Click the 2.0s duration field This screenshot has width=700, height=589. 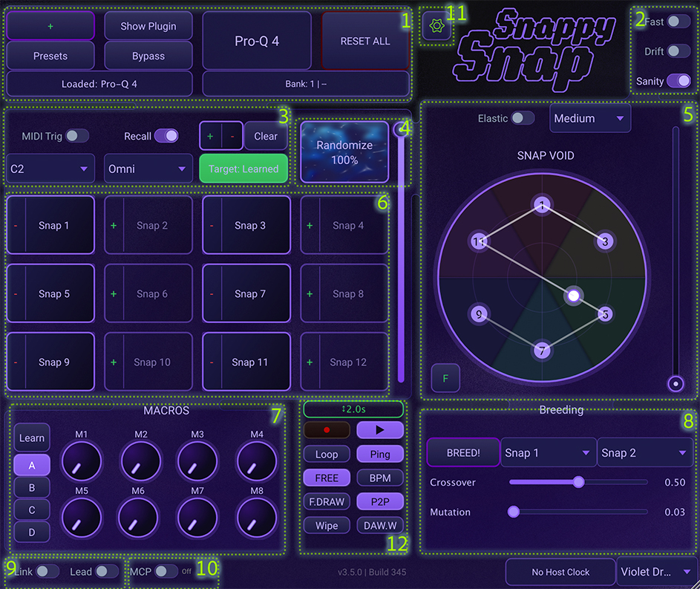tap(353, 409)
